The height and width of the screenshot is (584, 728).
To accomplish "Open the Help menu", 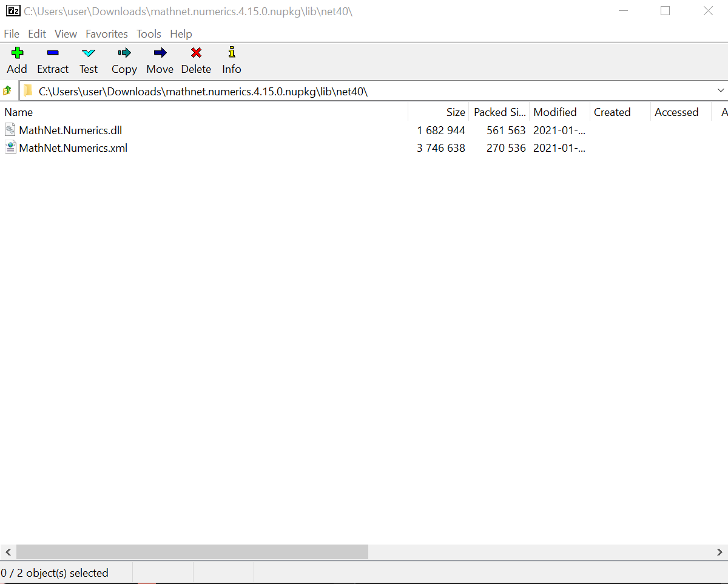I will (181, 34).
